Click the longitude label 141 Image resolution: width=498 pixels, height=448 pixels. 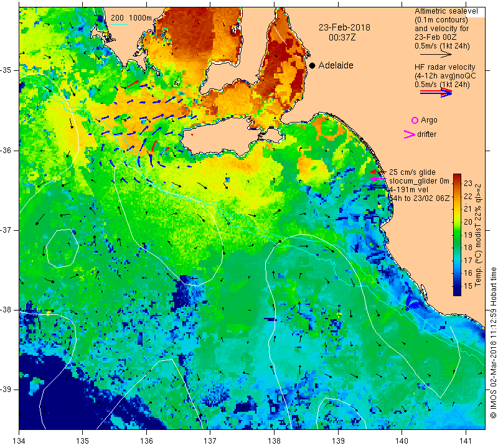pyautogui.click(x=466, y=441)
